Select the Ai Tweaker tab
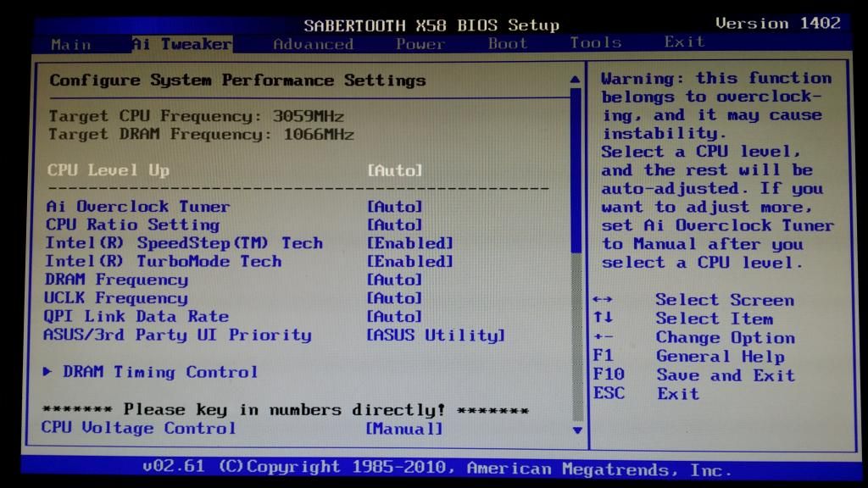 click(182, 44)
